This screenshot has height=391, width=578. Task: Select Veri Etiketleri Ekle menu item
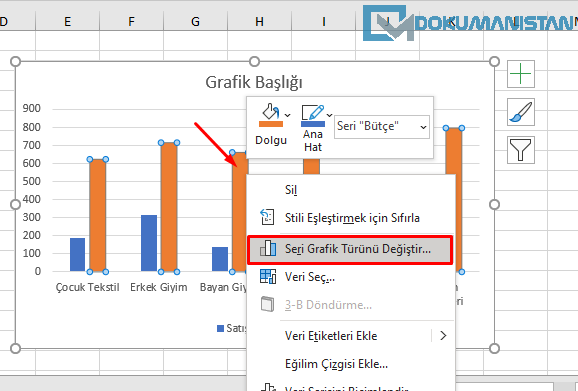click(351, 336)
